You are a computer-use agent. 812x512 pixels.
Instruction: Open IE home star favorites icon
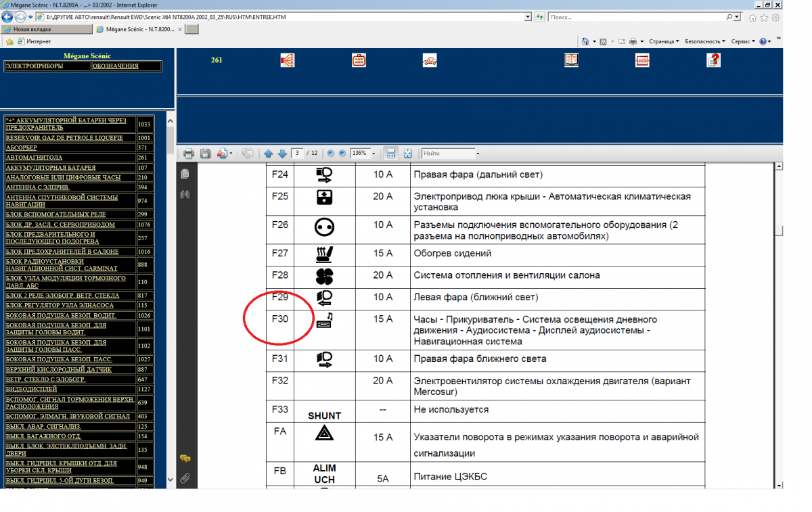tap(764, 18)
